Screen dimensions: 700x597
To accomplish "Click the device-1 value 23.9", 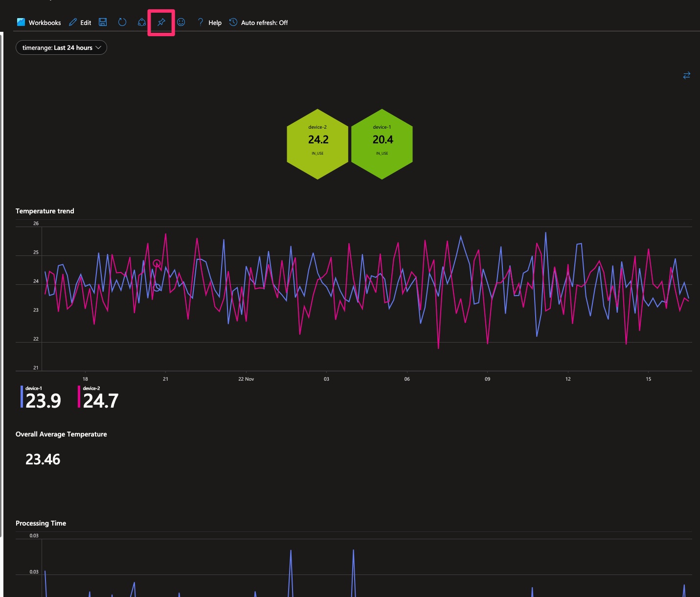I will click(44, 401).
